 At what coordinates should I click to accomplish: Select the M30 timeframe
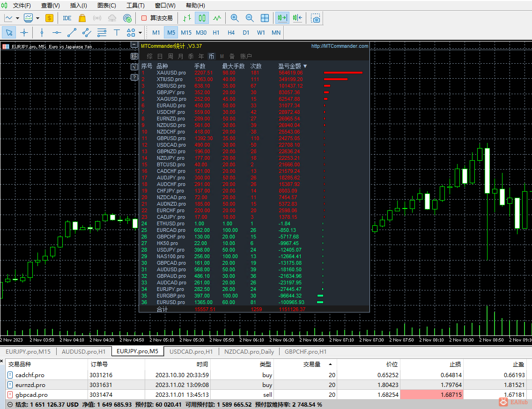tap(201, 33)
